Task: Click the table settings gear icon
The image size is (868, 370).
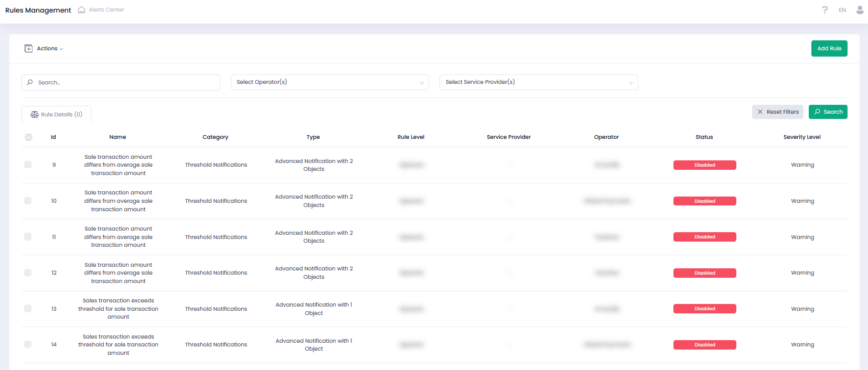Action: pos(28,137)
